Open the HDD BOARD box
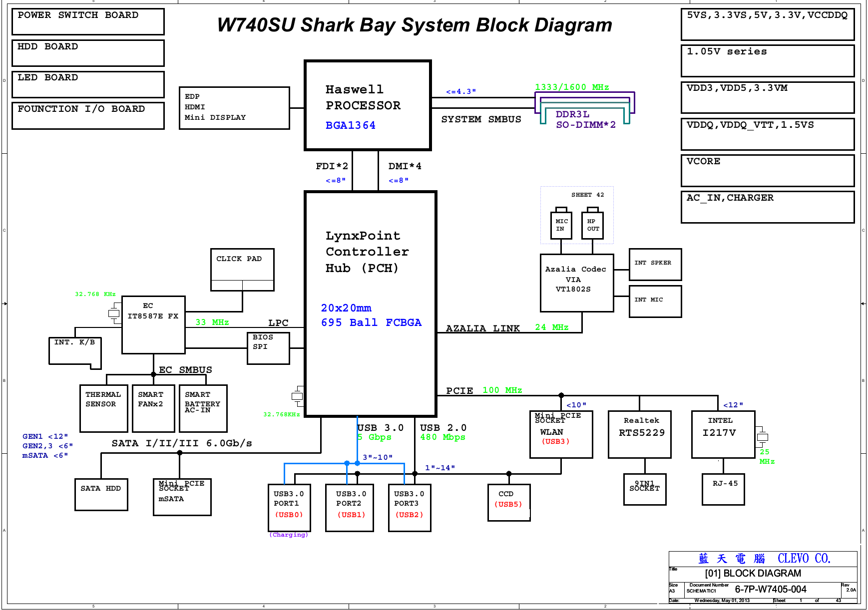Image resolution: width=868 pixels, height=610 pixels. coord(88,53)
